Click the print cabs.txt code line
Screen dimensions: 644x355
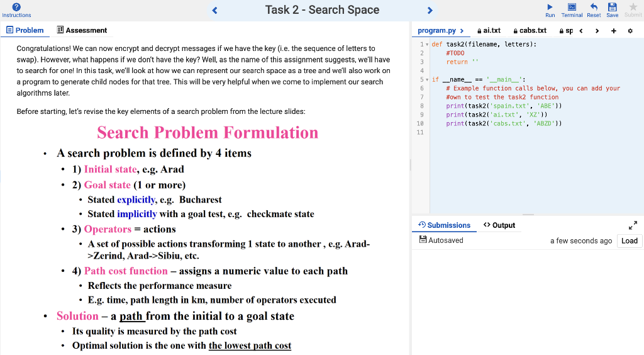[x=504, y=123]
